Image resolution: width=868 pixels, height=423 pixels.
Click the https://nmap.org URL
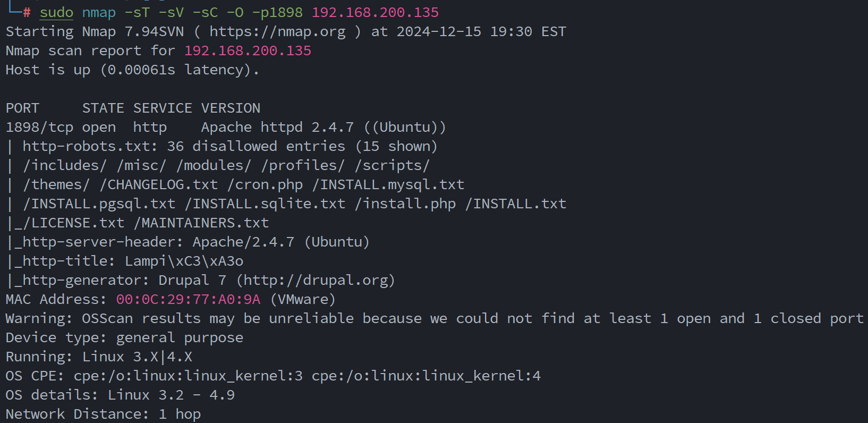pos(277,32)
